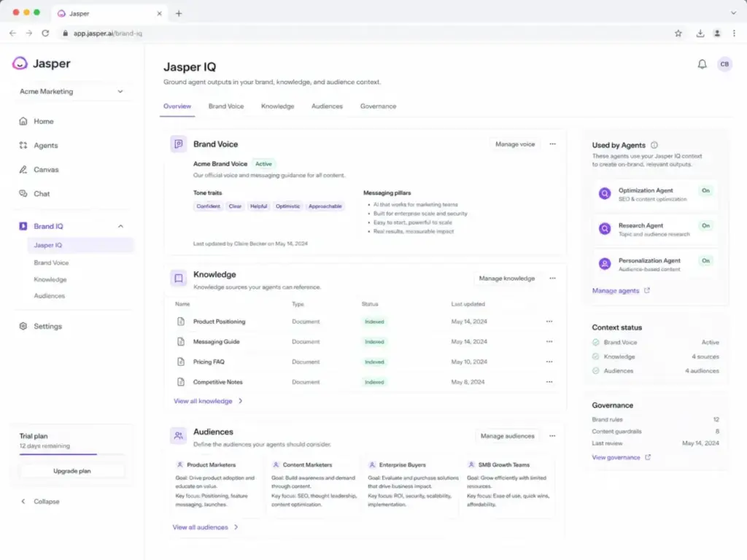The image size is (747, 560).
Task: Click the browser downloads icon
Action: pos(700,34)
